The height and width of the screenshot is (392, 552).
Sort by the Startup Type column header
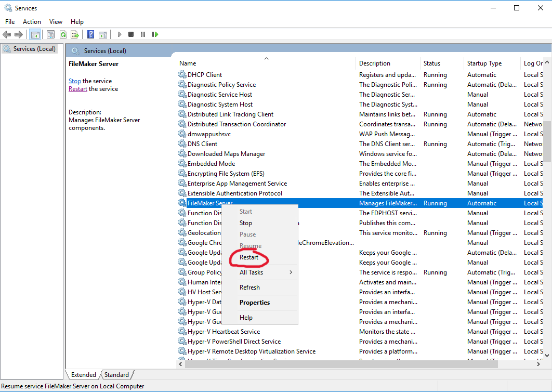coord(492,63)
